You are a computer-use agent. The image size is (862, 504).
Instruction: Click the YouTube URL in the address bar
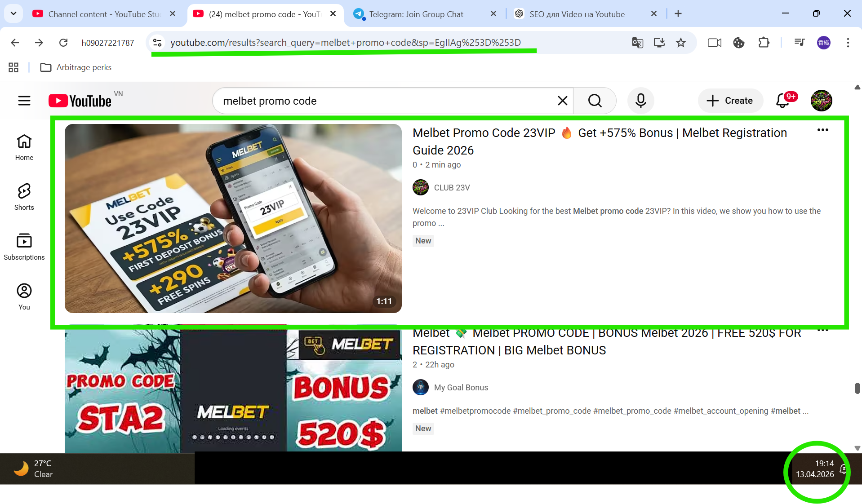point(345,43)
